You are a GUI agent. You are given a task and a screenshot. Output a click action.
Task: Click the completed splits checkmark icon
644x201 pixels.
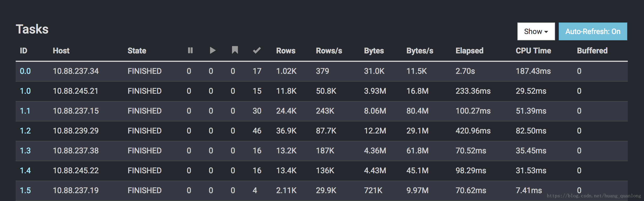pyautogui.click(x=257, y=50)
